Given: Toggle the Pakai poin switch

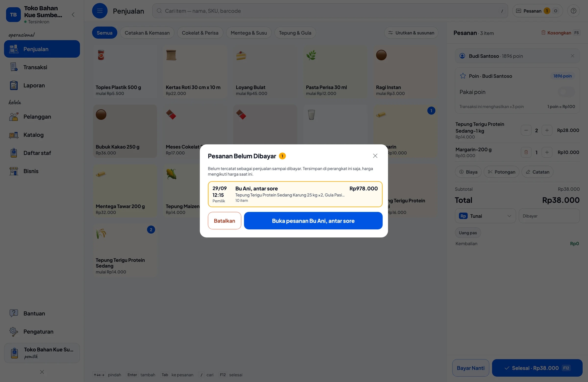Looking at the screenshot, I should [x=566, y=92].
